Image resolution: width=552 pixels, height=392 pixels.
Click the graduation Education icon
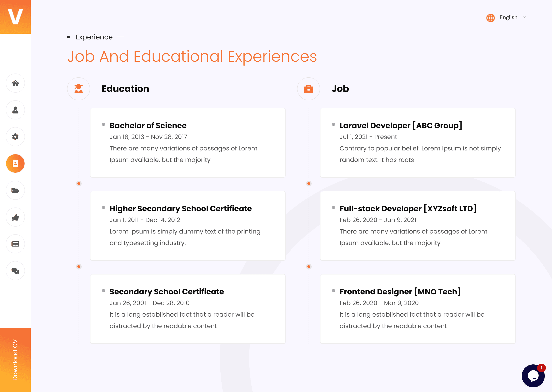[79, 89]
